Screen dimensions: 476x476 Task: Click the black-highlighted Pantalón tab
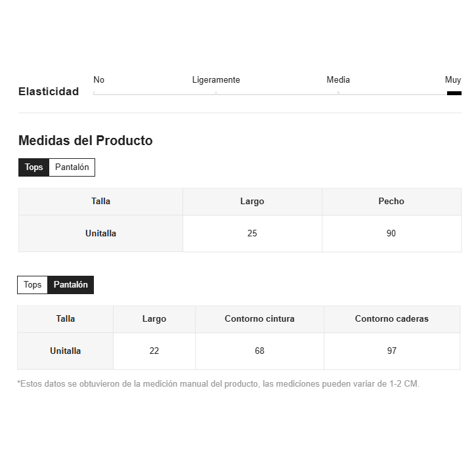pyautogui.click(x=71, y=285)
